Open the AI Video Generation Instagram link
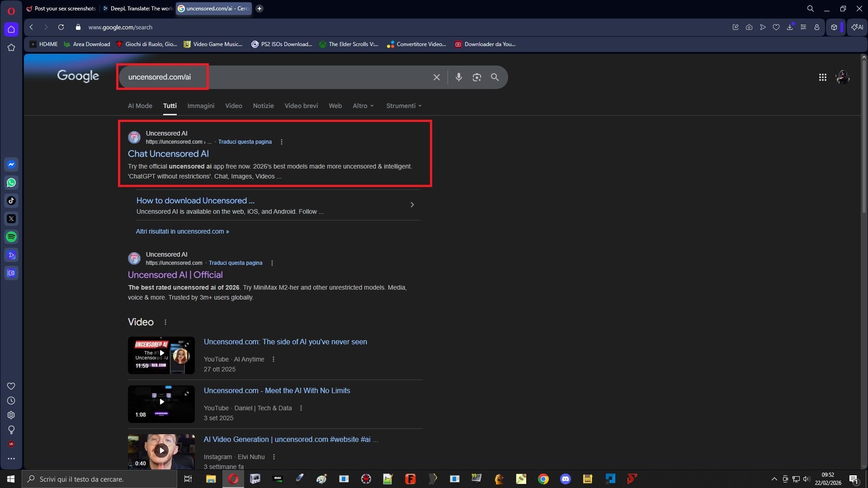Image resolution: width=868 pixels, height=488 pixels. click(x=291, y=439)
